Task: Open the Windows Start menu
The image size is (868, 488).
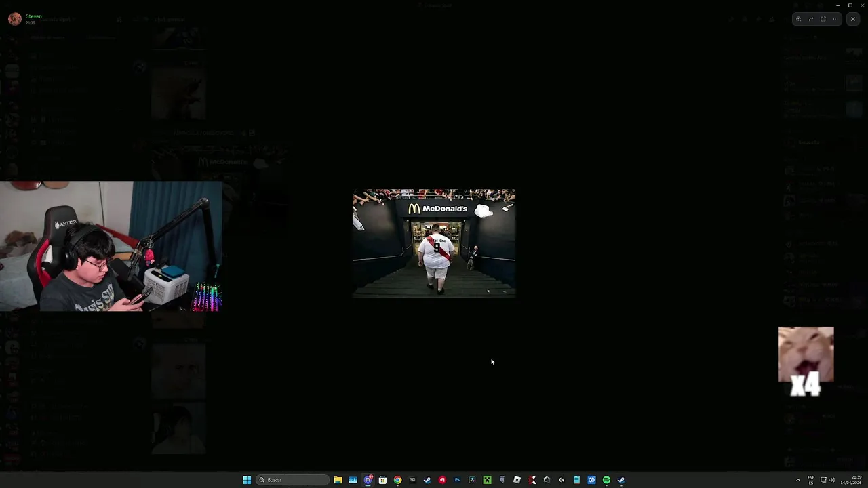Action: pos(247,480)
